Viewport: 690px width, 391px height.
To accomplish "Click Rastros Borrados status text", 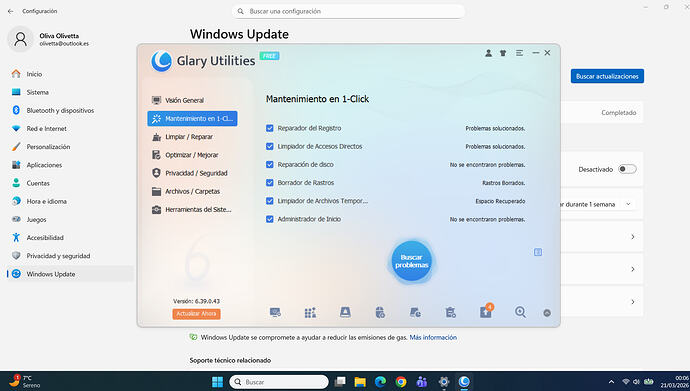I will coord(503,183).
